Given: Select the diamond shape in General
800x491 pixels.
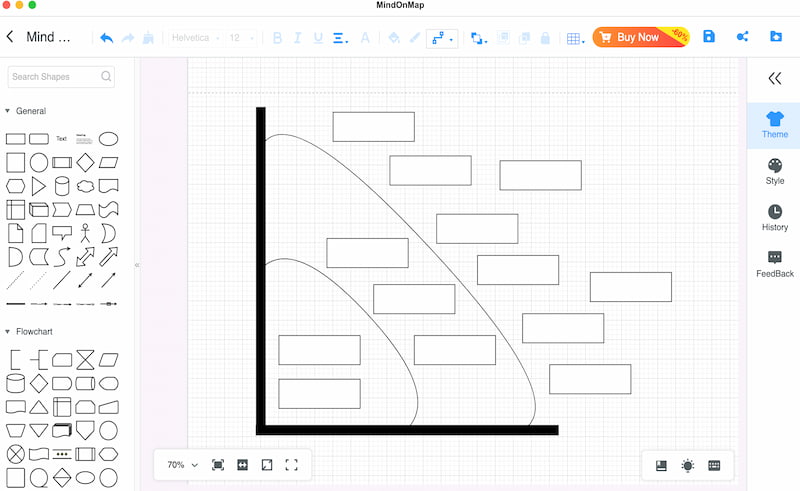Looking at the screenshot, I should pos(85,162).
